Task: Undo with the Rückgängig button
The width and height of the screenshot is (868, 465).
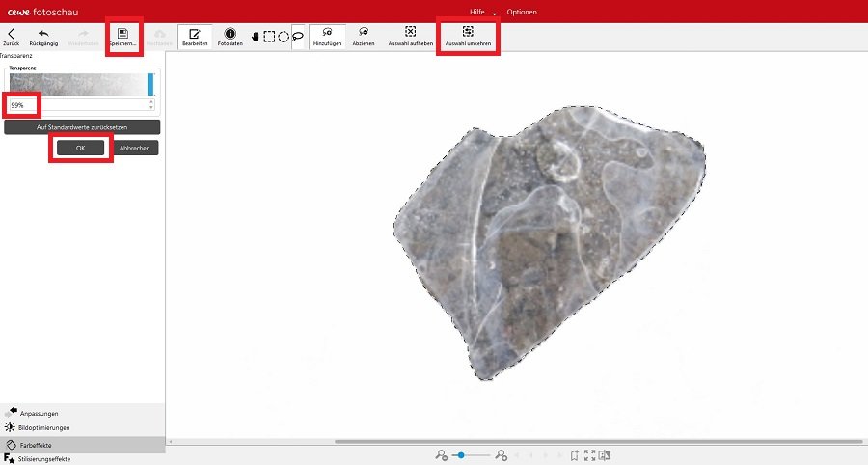Action: click(43, 37)
